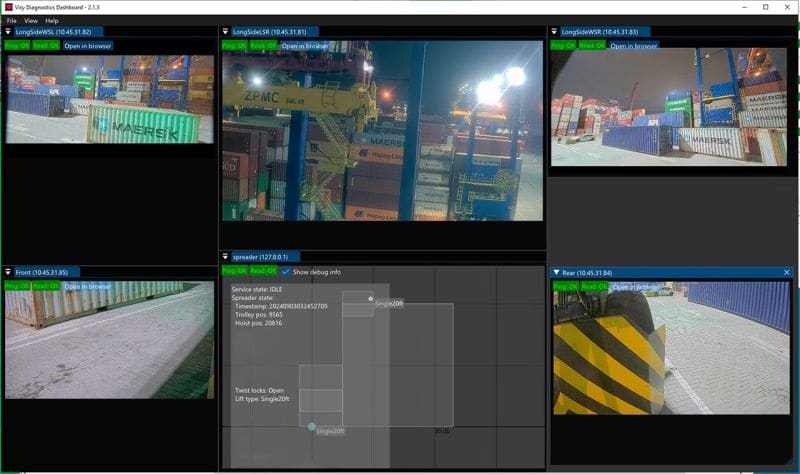
Task: Minimize the dashboard window
Action: pyautogui.click(x=745, y=7)
